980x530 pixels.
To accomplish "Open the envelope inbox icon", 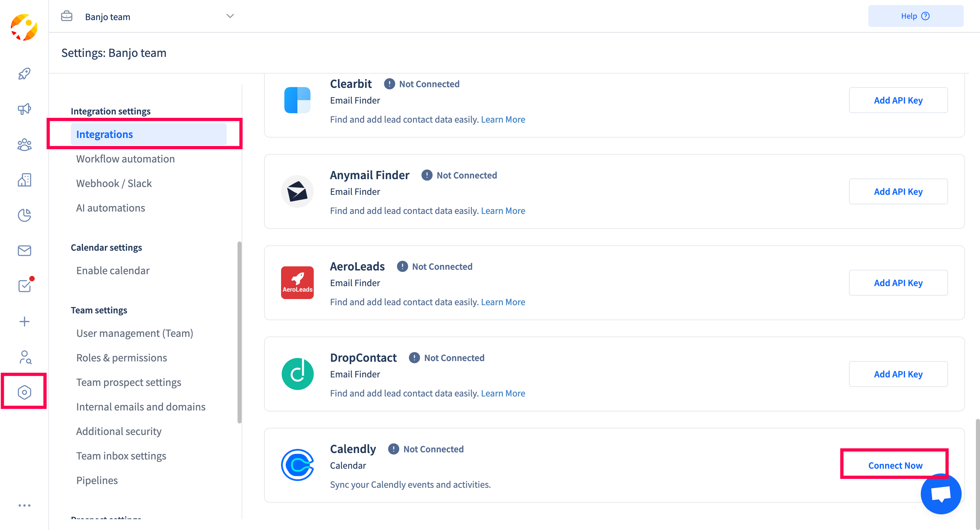I will [x=24, y=251].
